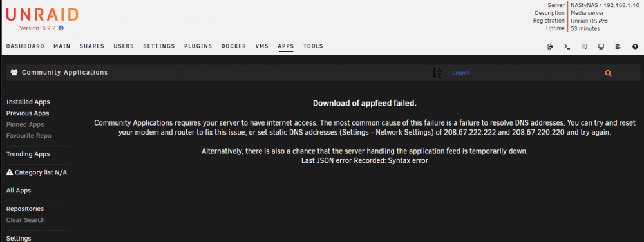Click the Community Applications title text
The image size is (644, 242).
tap(65, 73)
